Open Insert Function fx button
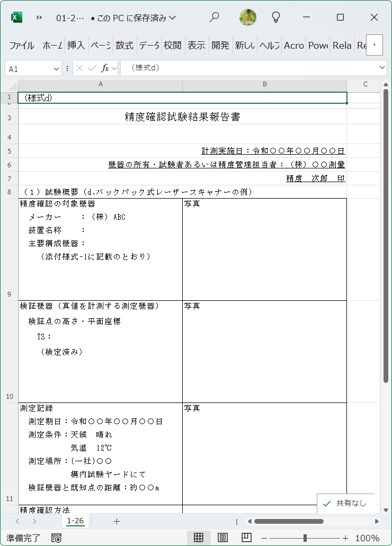 105,68
